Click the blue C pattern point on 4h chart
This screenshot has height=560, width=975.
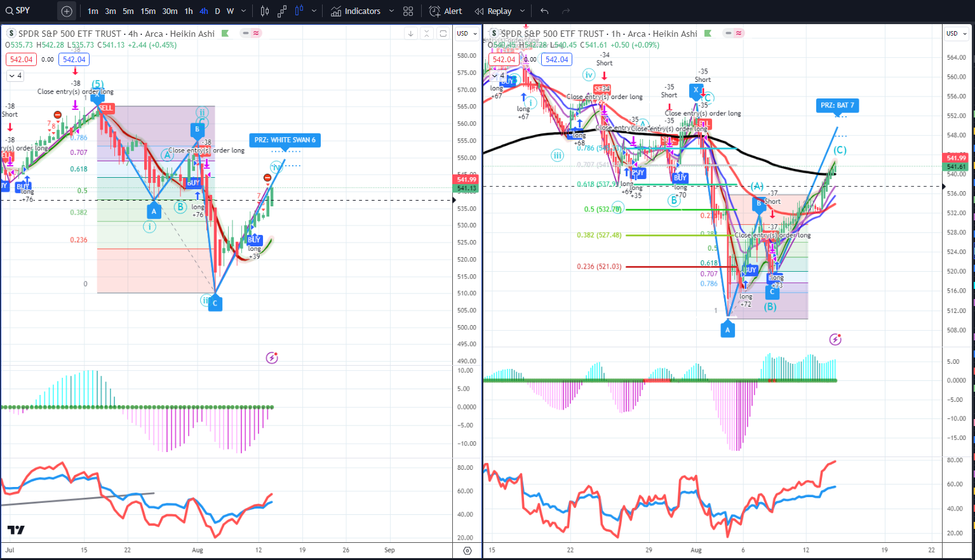point(215,303)
